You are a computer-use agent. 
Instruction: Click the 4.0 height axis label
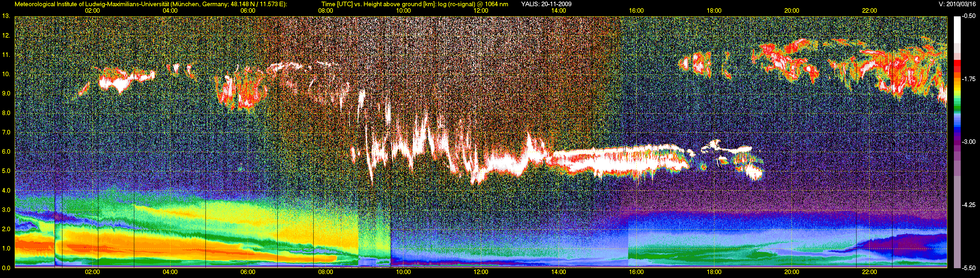[x=6, y=190]
